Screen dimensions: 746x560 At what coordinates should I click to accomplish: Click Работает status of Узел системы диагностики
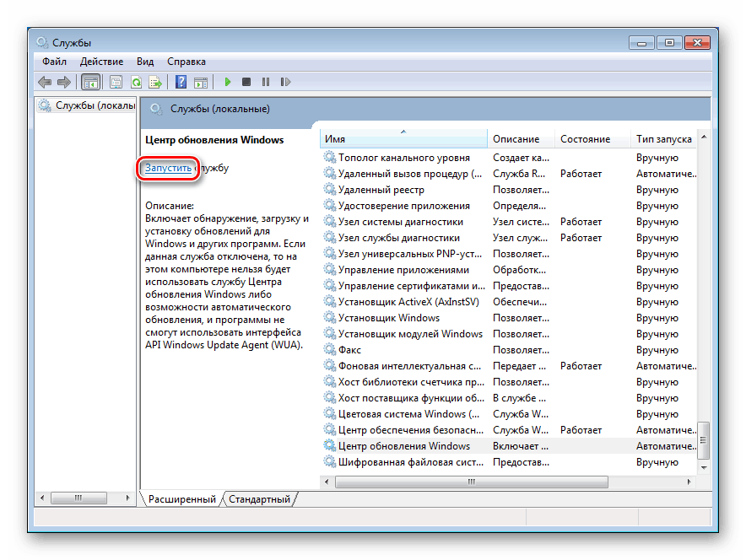coord(581,222)
